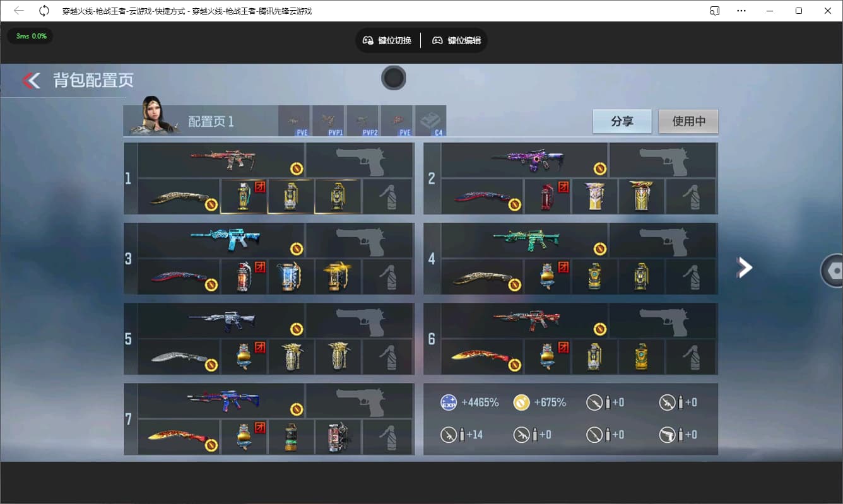This screenshot has width=843, height=504.
Task: Select the middle grenade in loadout 1
Action: (291, 197)
